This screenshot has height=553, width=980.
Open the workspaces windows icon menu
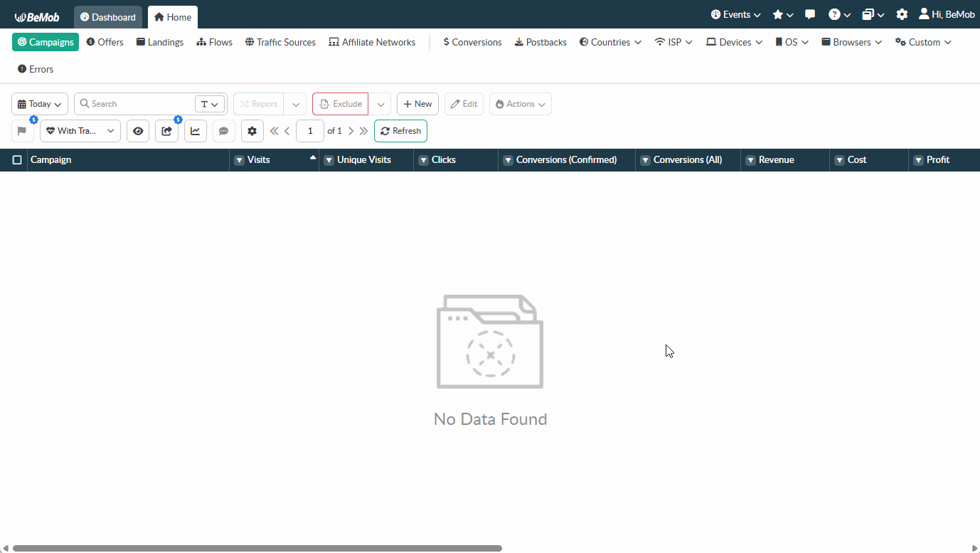(x=873, y=15)
